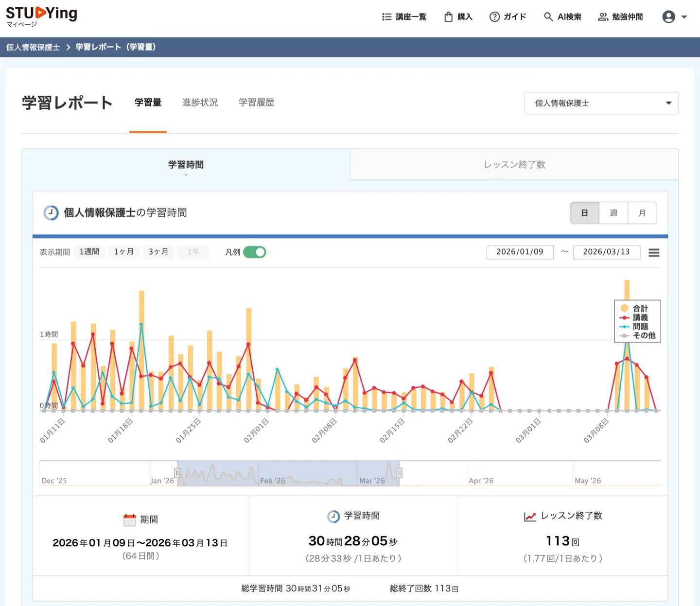Click chart icon next to レッスン終了数
Screen dimensions: 700x606
click(x=530, y=516)
